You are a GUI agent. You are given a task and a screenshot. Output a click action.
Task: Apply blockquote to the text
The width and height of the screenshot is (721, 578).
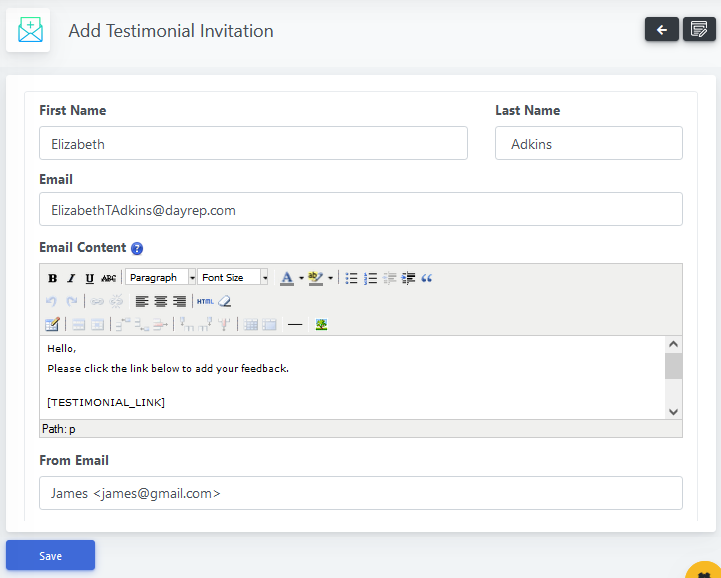point(427,278)
